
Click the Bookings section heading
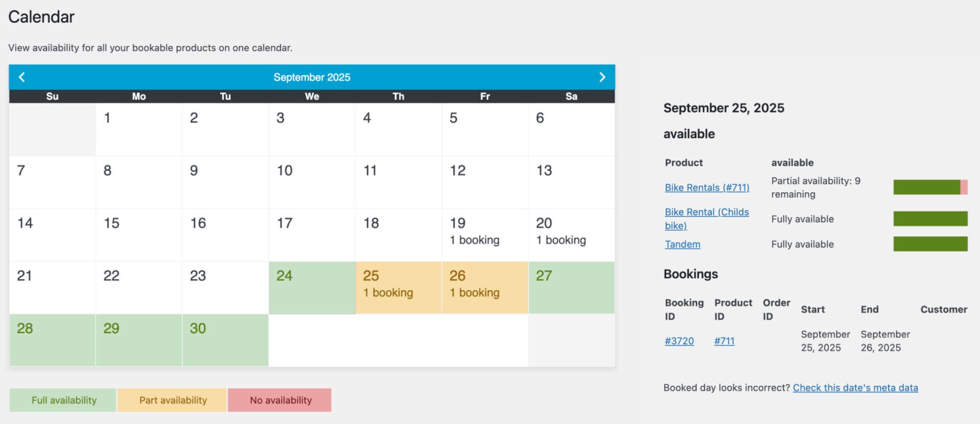coord(691,274)
